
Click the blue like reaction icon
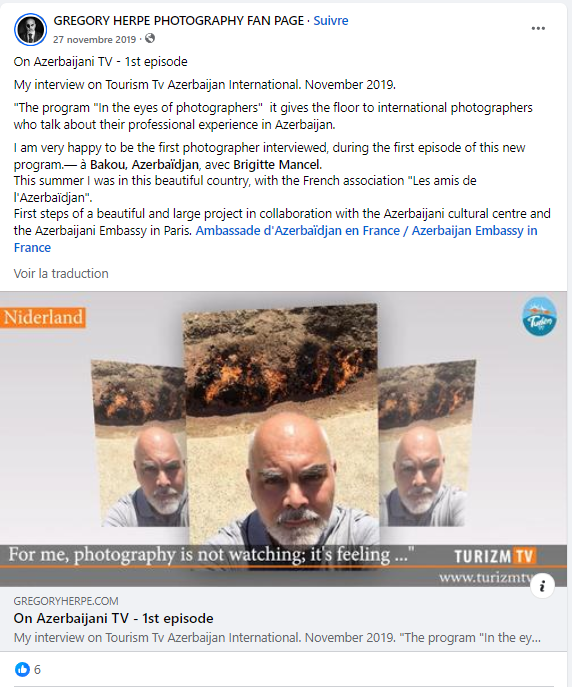tap(22, 669)
